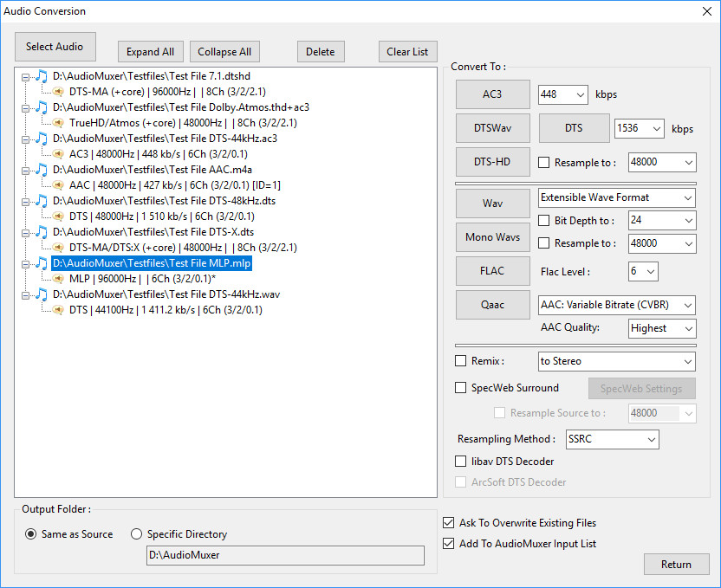Click music note icon of Test File DTS-X.dts
Viewport: 721px width, 588px height.
[x=42, y=232]
